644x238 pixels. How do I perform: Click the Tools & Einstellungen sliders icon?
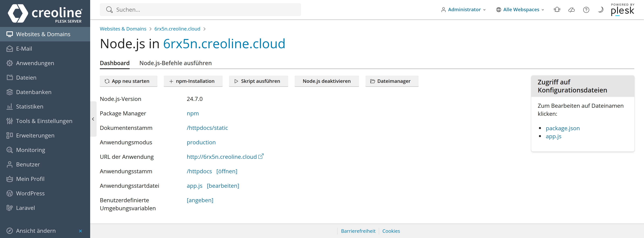pyautogui.click(x=9, y=121)
